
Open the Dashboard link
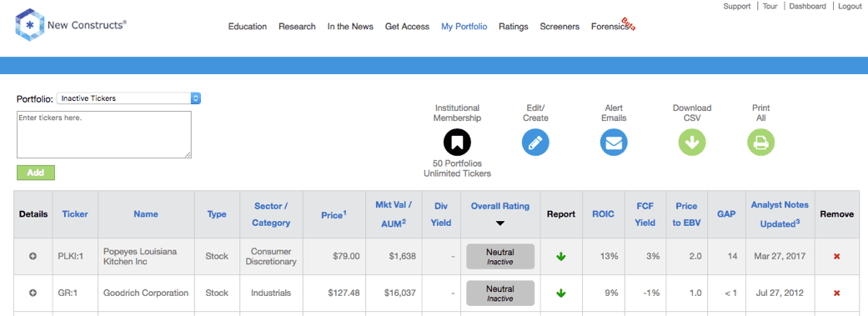808,6
